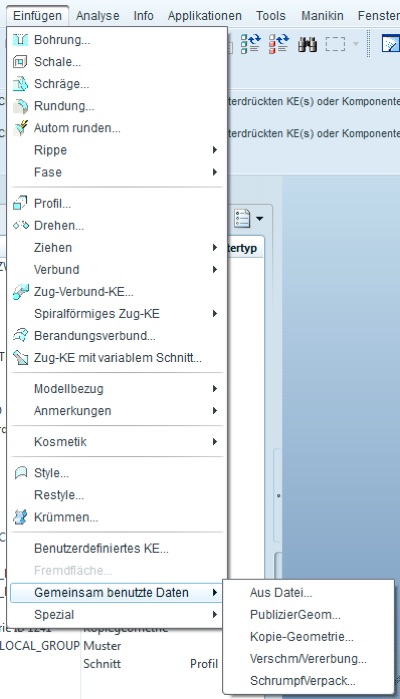
Task: Click the Rundung round icon
Action: pos(21,106)
